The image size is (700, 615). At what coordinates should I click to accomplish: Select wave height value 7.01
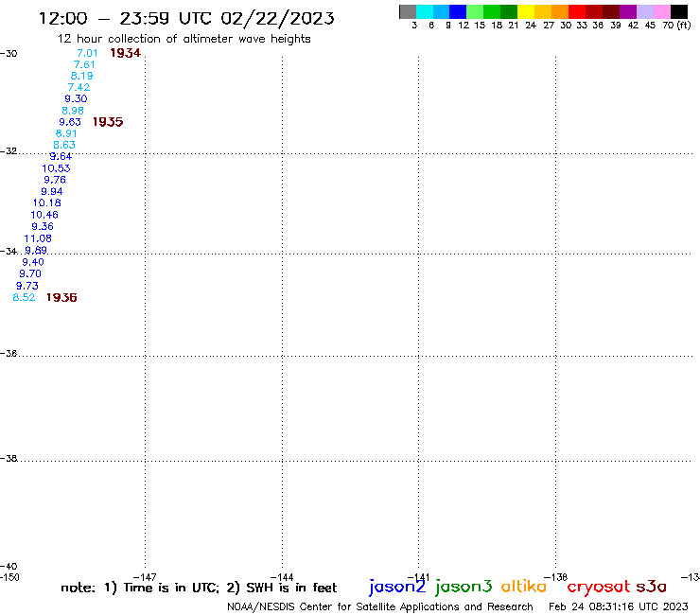[x=87, y=53]
